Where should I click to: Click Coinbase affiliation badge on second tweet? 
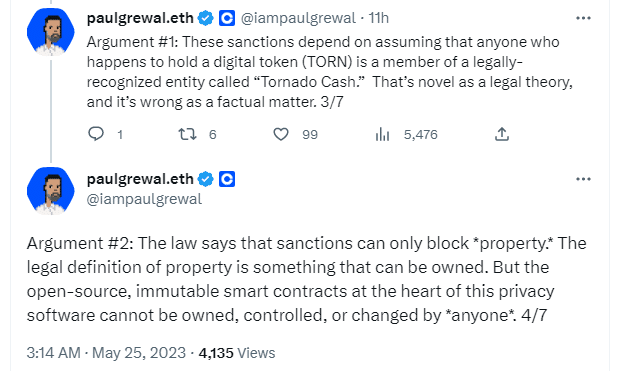(x=227, y=179)
